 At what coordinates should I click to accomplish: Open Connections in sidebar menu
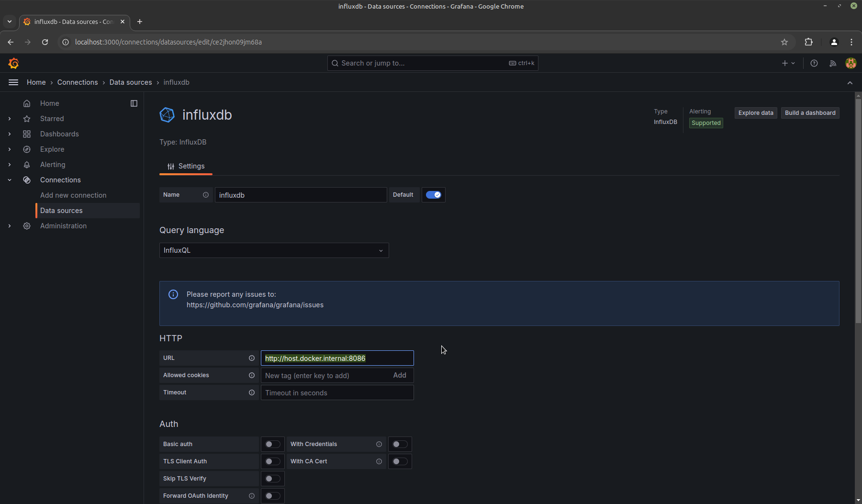[x=60, y=180]
